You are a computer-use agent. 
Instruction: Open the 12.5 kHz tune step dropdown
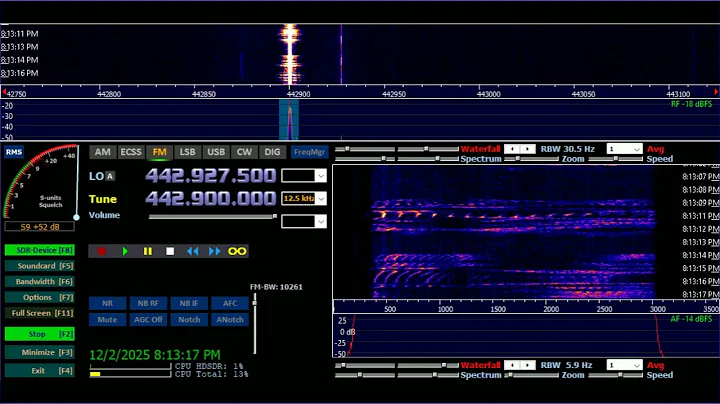point(321,199)
